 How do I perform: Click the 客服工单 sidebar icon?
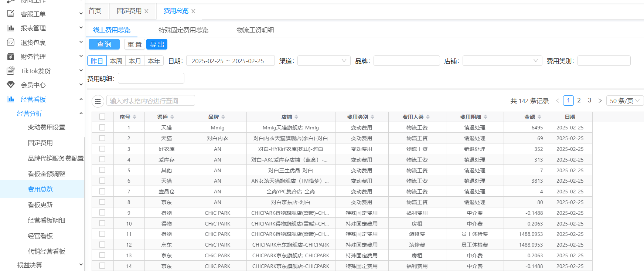11,14
